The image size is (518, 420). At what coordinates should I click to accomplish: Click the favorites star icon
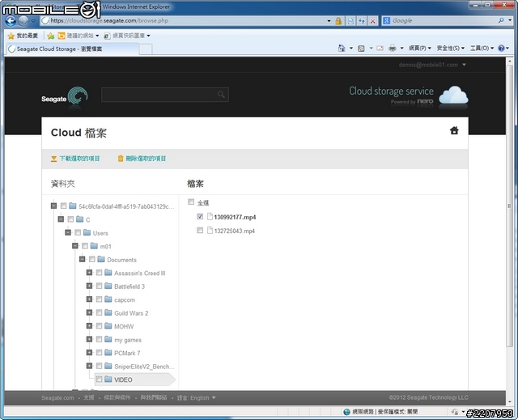pos(11,36)
